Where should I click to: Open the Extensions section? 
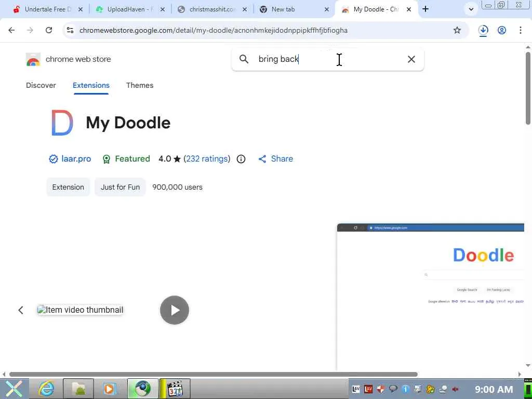tap(91, 85)
